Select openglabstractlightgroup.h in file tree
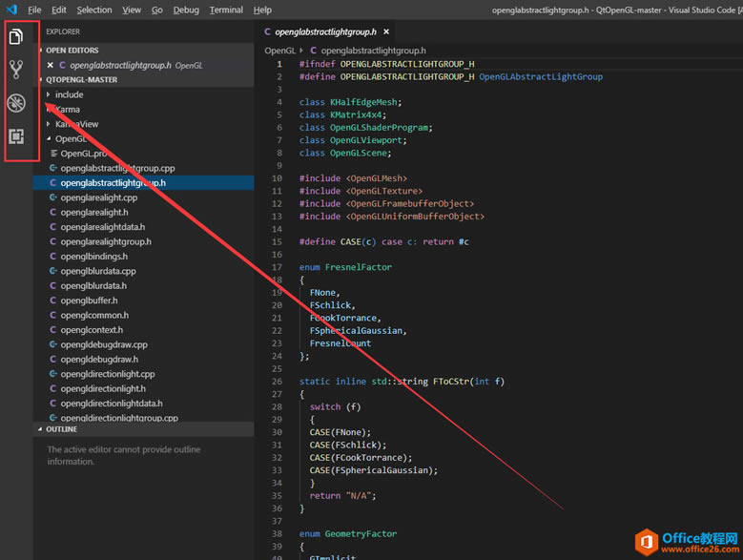The height and width of the screenshot is (560, 743). click(143, 183)
